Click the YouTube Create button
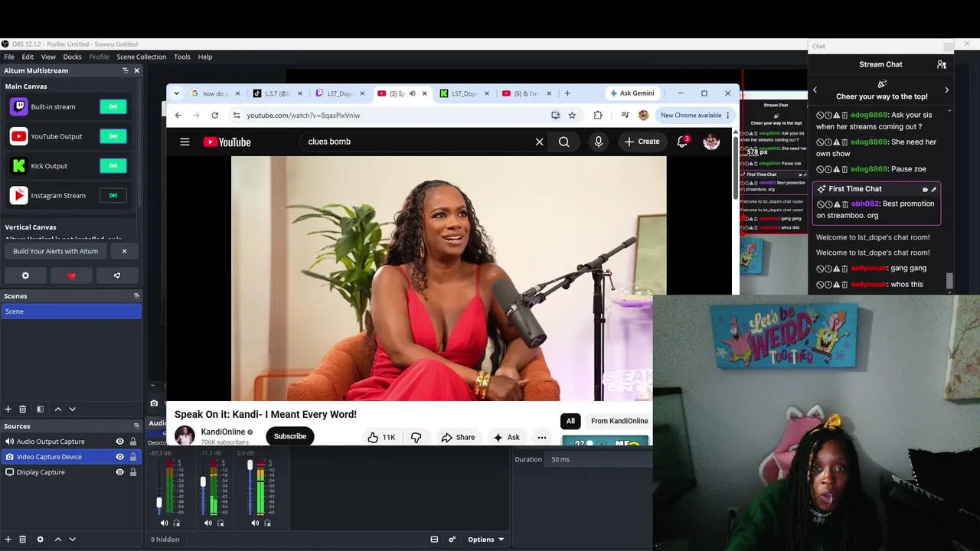This screenshot has width=980, height=551. point(642,142)
